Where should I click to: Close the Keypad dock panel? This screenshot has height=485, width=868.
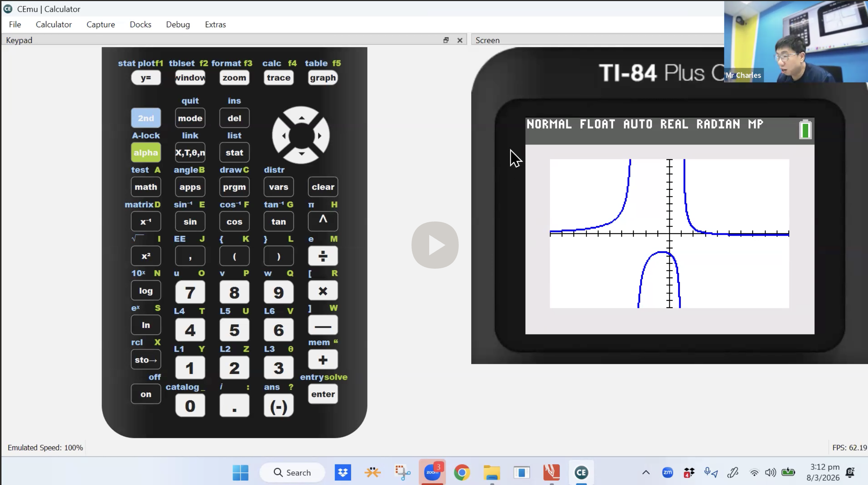click(460, 40)
